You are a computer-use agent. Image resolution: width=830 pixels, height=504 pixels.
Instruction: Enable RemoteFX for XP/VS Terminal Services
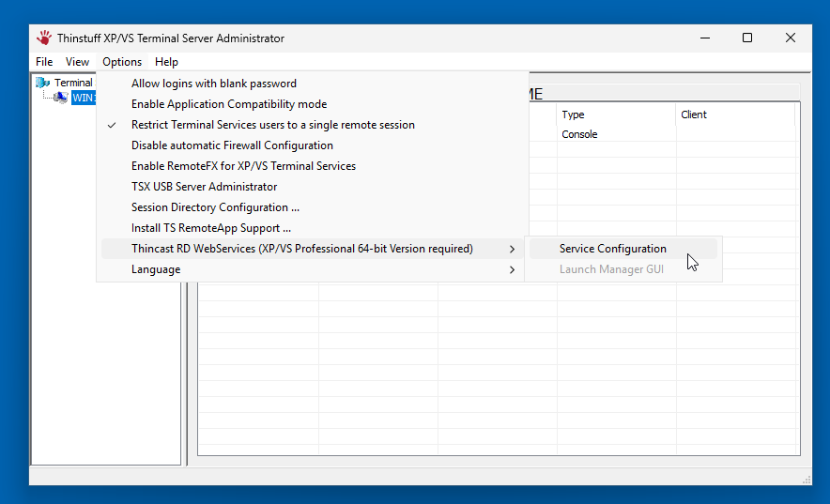tap(313, 166)
